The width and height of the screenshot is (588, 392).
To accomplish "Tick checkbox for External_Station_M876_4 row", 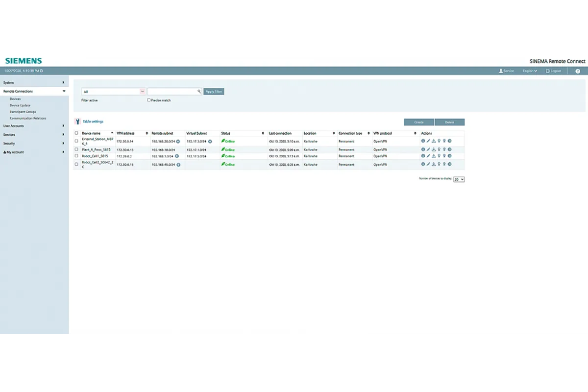I will coord(76,141).
